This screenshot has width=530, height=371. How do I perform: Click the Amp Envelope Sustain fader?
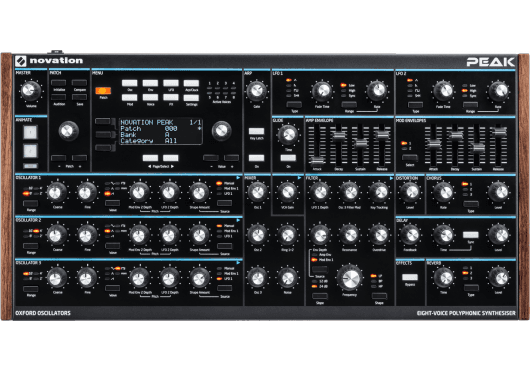click(x=360, y=143)
